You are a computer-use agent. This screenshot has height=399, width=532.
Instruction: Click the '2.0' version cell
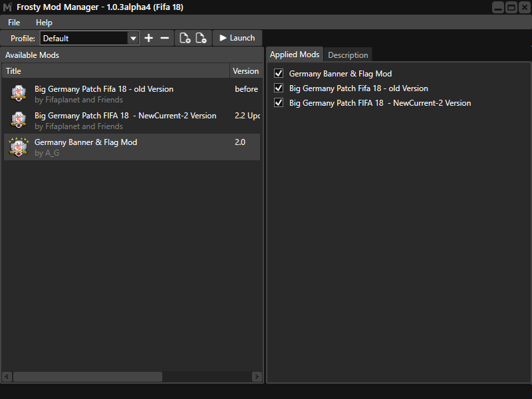(x=240, y=142)
